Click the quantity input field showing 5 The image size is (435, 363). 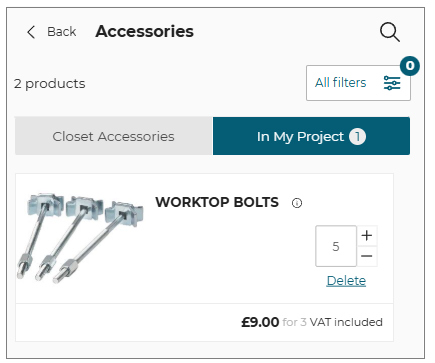pos(336,246)
